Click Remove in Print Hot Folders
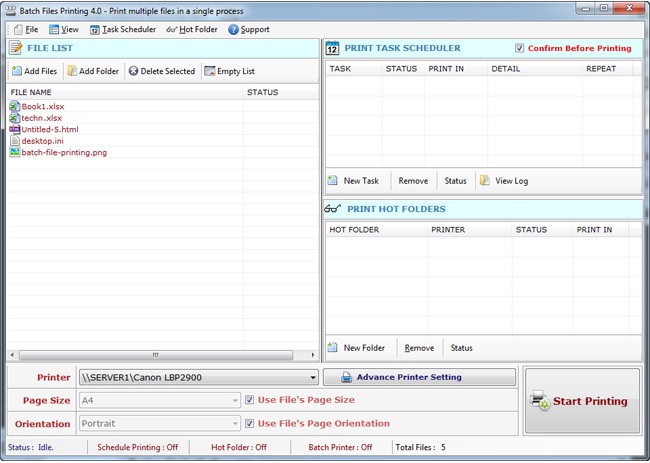 419,348
